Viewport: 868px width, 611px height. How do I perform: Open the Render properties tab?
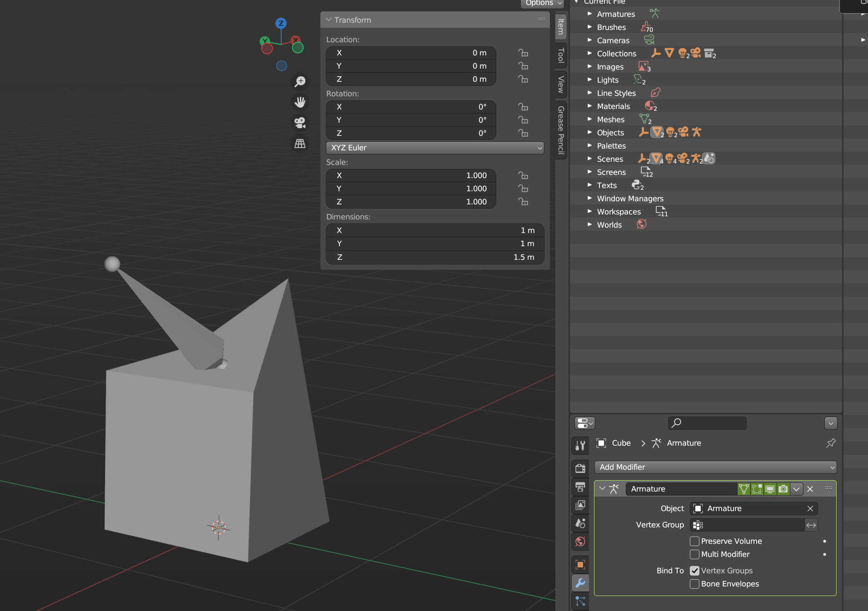(x=580, y=468)
